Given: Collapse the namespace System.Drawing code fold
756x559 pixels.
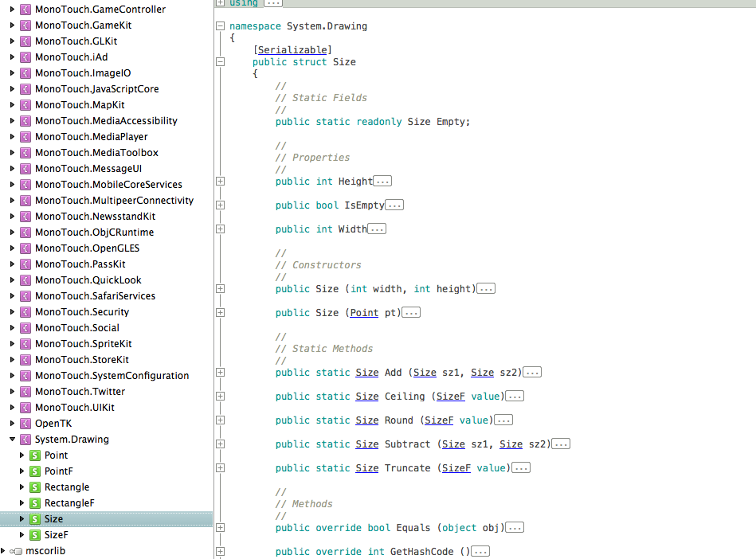Looking at the screenshot, I should [221, 26].
